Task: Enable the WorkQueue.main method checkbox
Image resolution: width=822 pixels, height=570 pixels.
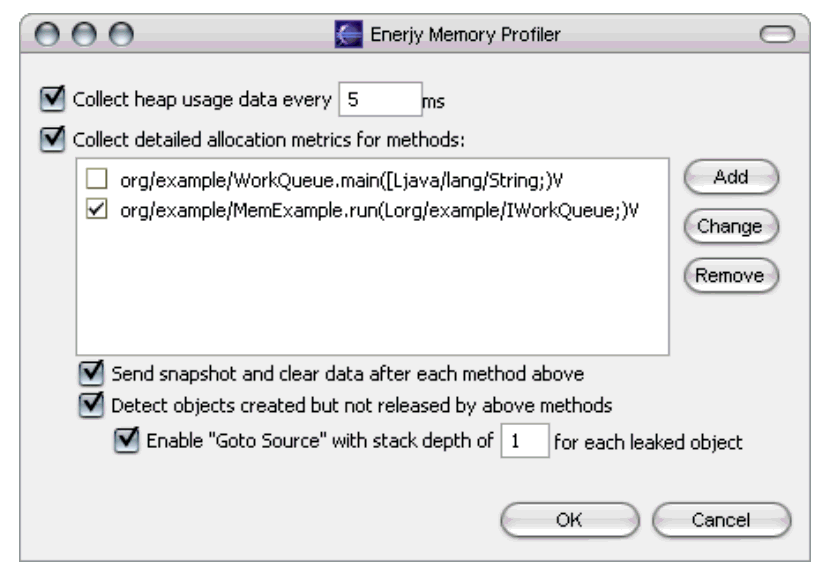Action: 95,181
